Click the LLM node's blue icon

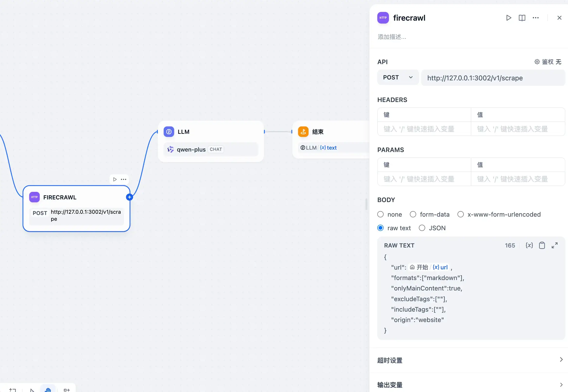pyautogui.click(x=169, y=132)
